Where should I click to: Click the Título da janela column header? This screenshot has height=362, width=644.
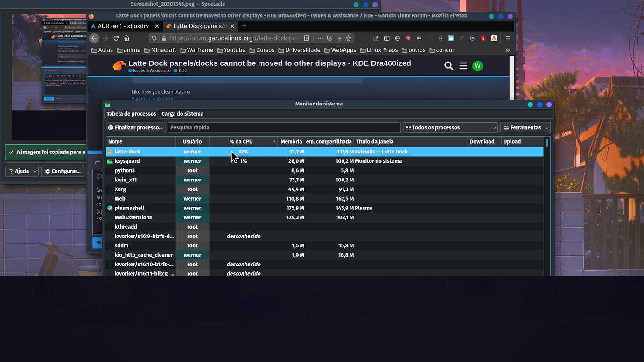[411, 141]
